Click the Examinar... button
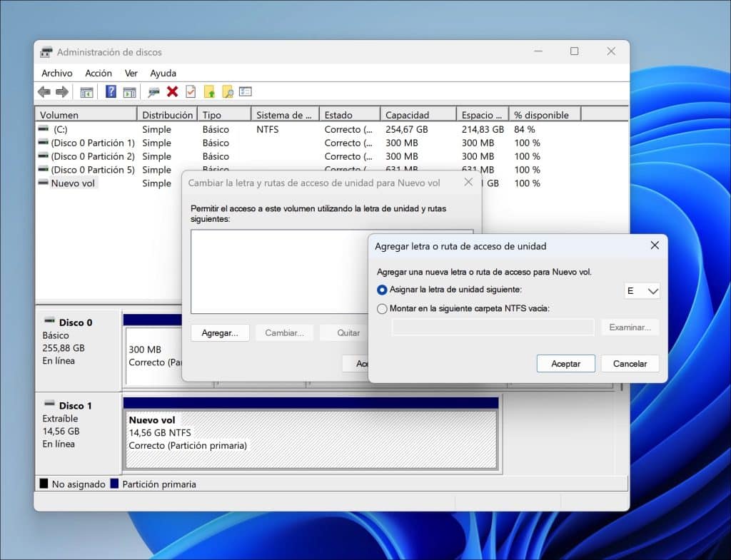Image resolution: width=731 pixels, height=560 pixels. tap(630, 327)
